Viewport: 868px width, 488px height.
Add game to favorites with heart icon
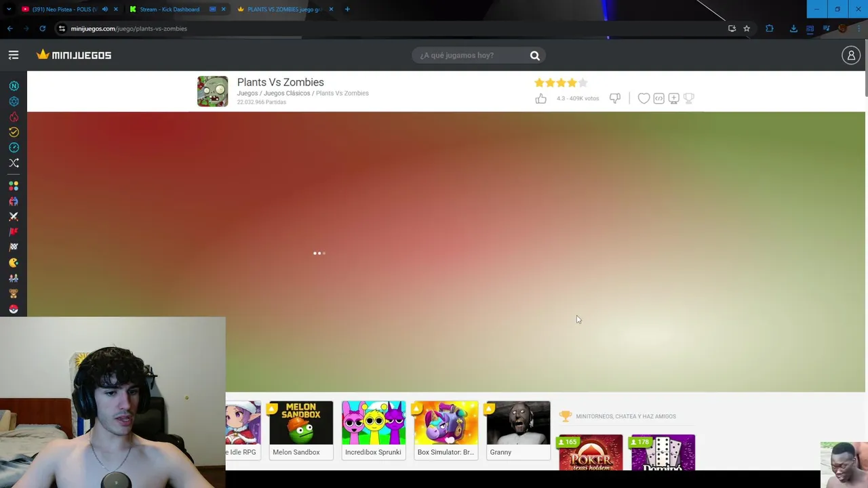(x=644, y=99)
